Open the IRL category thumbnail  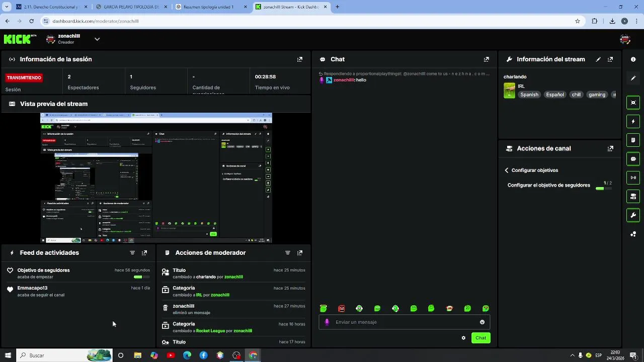(x=509, y=90)
